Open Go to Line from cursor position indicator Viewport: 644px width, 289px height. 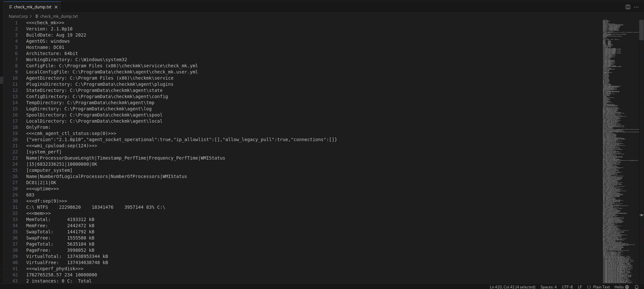pos(512,287)
